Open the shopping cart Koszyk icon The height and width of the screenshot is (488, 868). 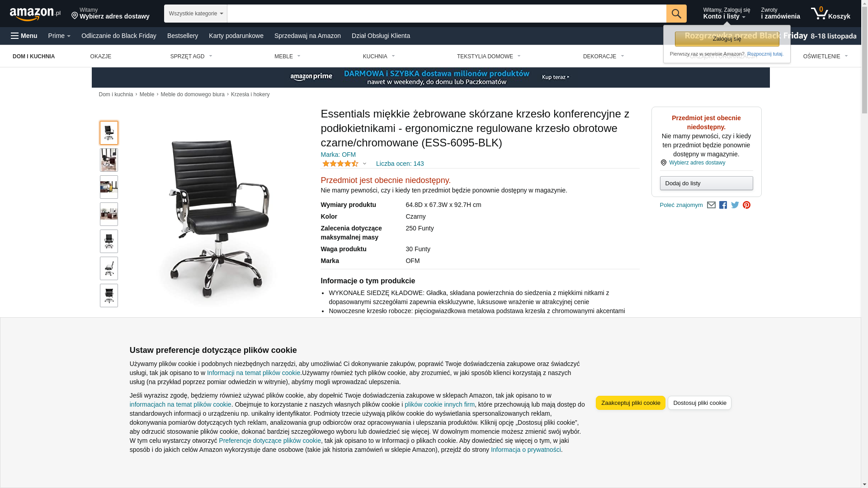point(830,14)
